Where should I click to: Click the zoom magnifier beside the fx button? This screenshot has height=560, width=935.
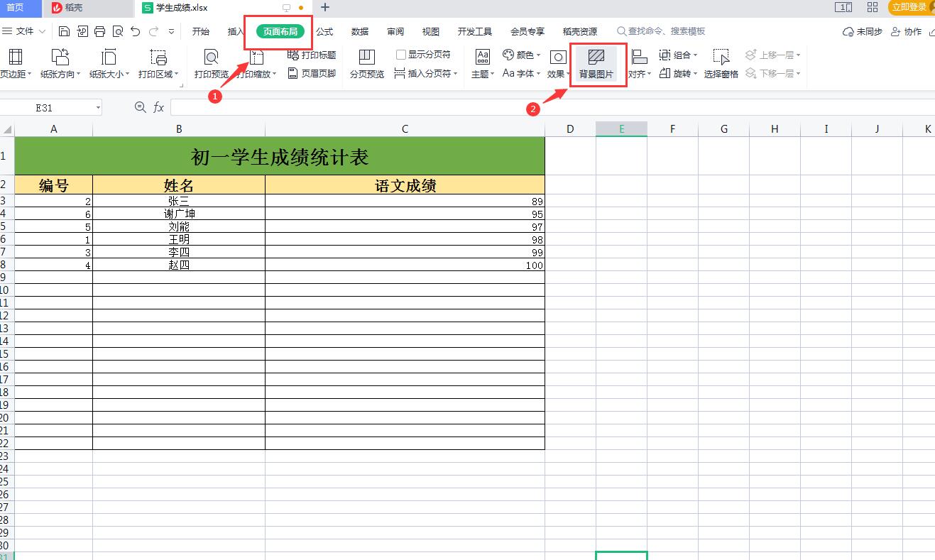140,107
